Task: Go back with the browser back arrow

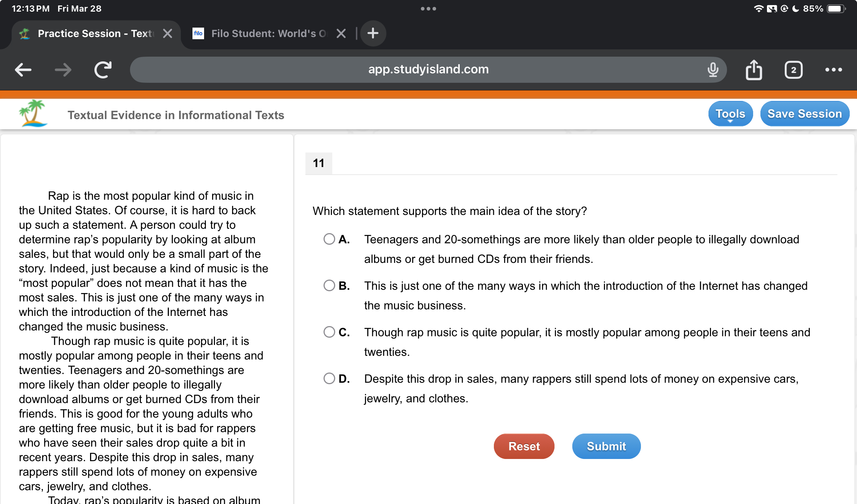Action: coord(23,70)
